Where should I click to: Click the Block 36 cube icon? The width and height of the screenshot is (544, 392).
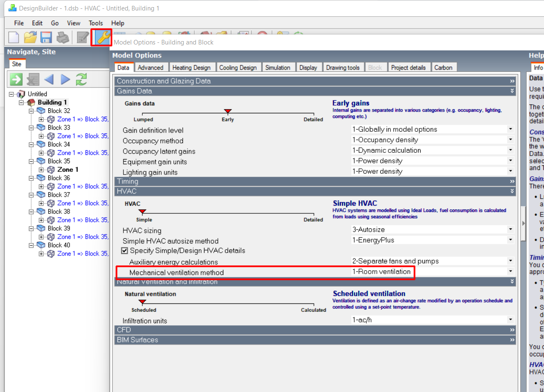tap(41, 178)
